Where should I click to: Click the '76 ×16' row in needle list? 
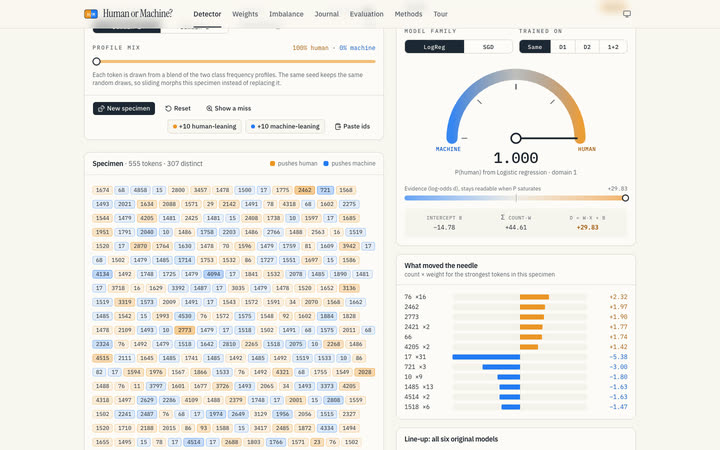[516, 297]
